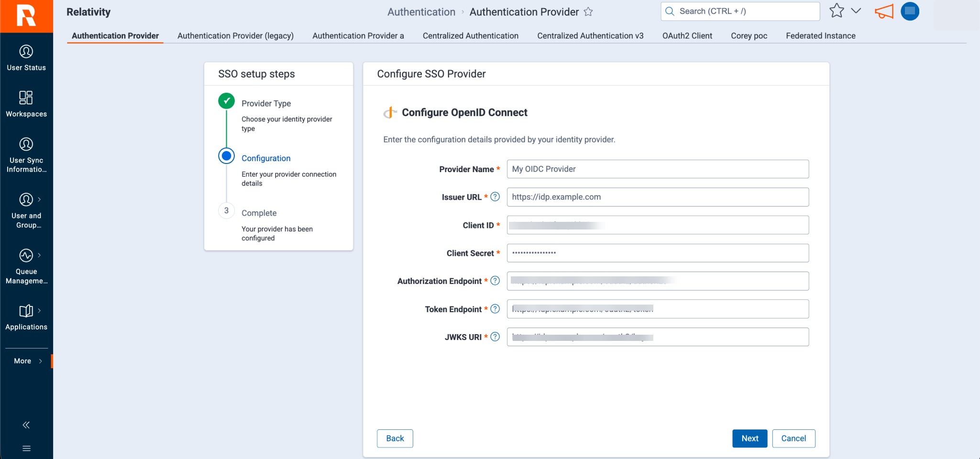Open the hamburger menu at sidebar bottom
Screen dimensions: 980x459
[x=26, y=448]
